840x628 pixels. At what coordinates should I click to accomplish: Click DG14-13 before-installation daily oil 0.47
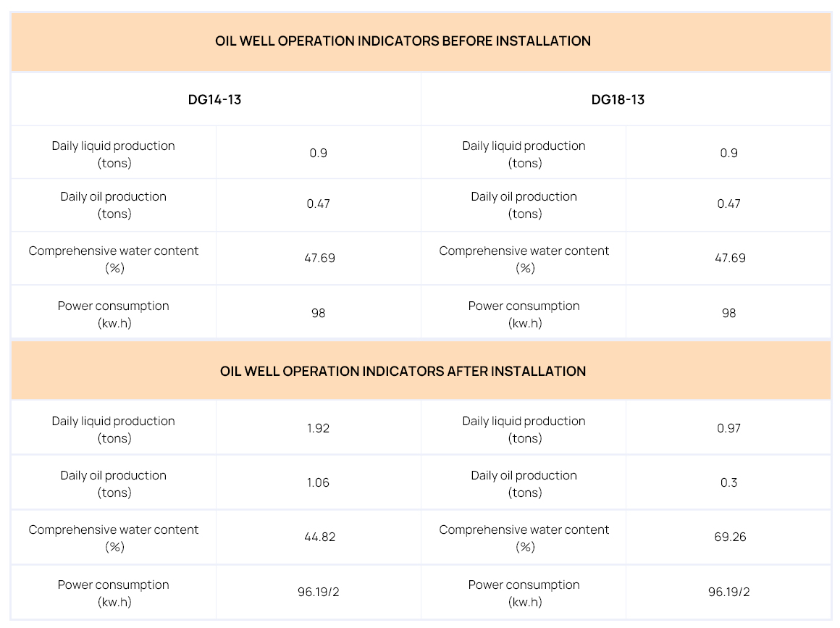(318, 204)
